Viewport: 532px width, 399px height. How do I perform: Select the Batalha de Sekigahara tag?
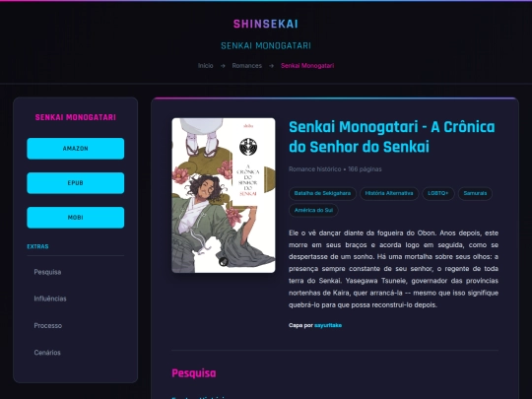[x=322, y=193]
